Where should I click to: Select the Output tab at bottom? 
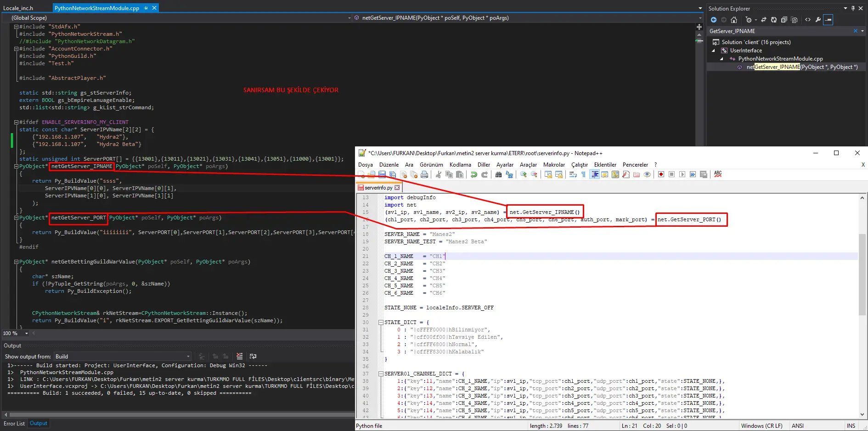click(39, 424)
